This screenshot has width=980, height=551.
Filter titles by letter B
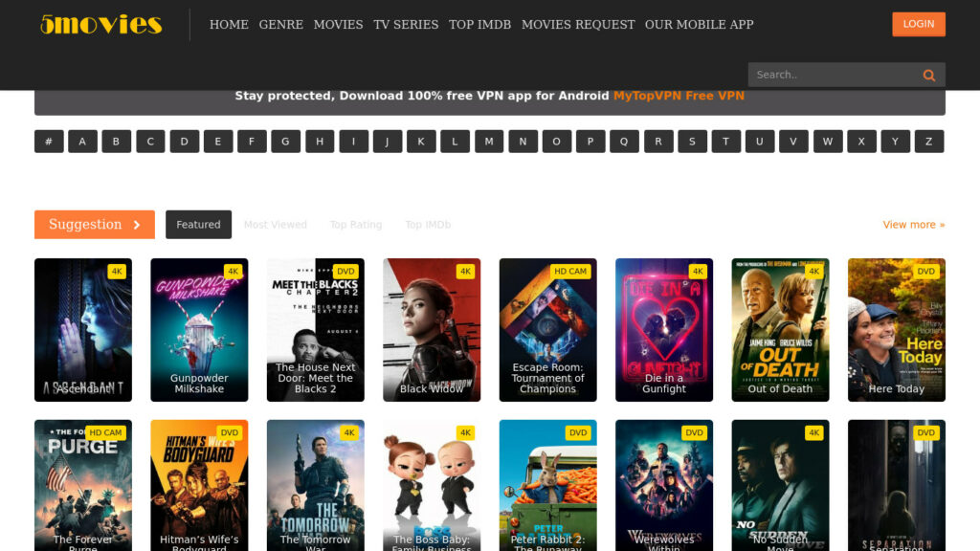pyautogui.click(x=116, y=142)
